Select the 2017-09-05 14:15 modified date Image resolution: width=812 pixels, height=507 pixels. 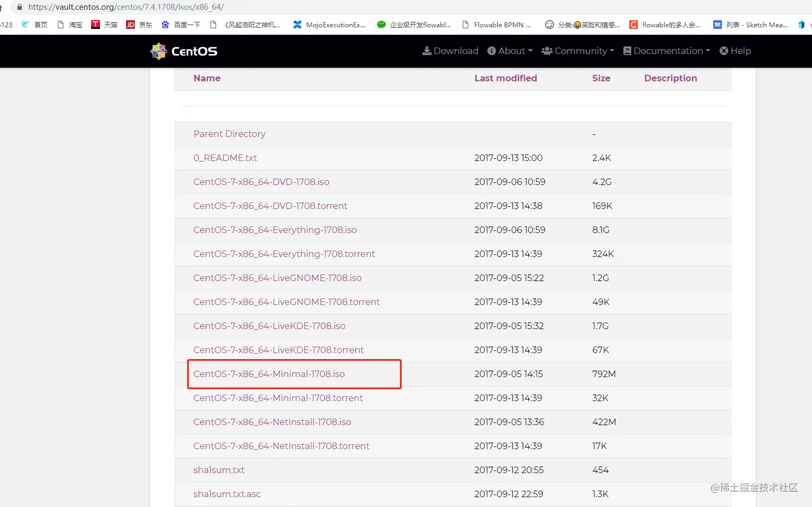[509, 374]
